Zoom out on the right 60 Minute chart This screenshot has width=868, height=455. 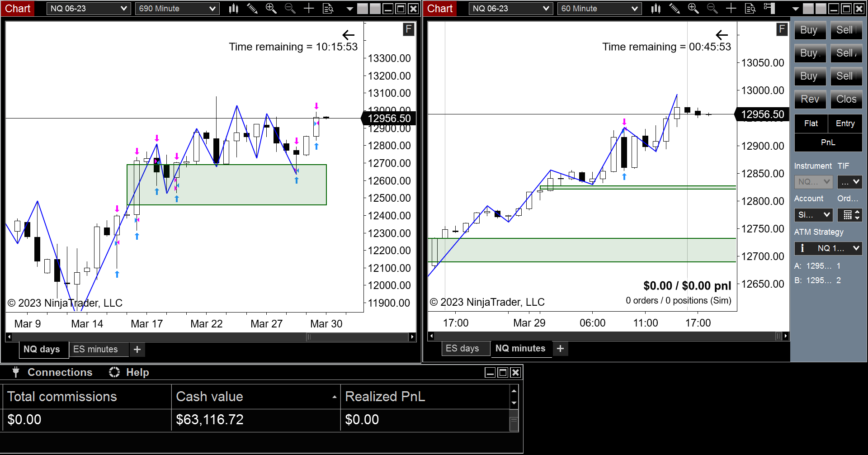click(712, 8)
